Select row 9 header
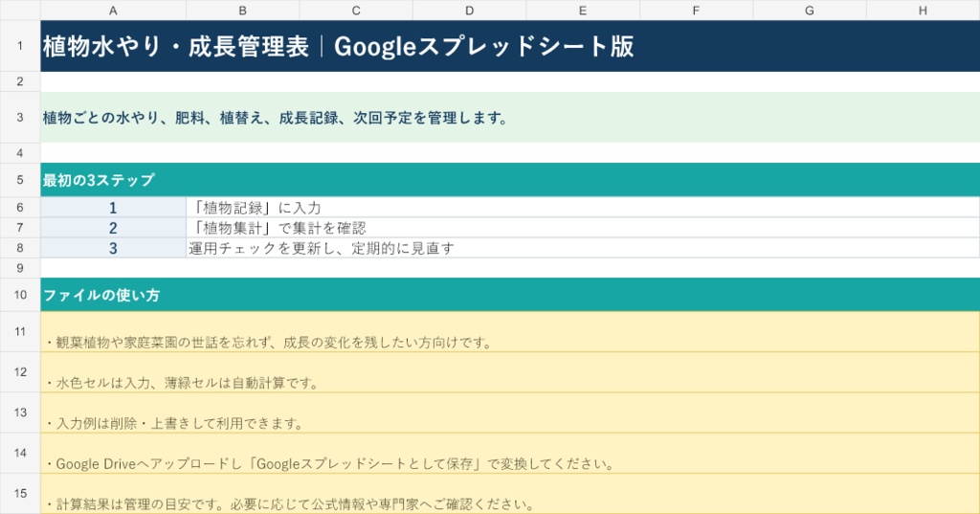The image size is (980, 514). (x=20, y=268)
